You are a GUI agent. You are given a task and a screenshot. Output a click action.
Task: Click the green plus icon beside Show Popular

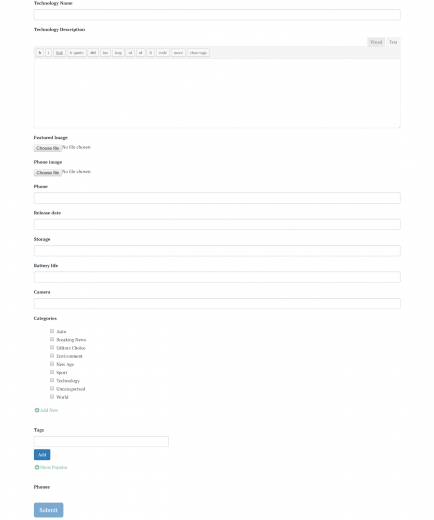tap(37, 467)
